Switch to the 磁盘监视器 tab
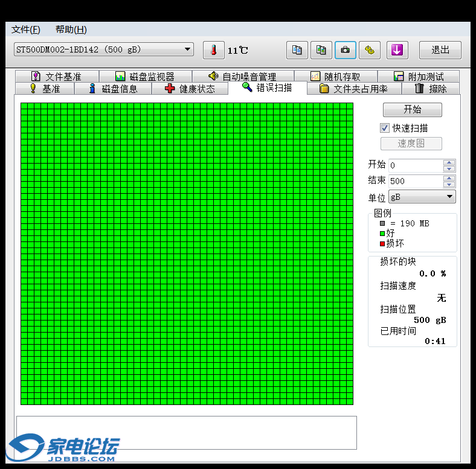476x469 pixels. point(146,76)
